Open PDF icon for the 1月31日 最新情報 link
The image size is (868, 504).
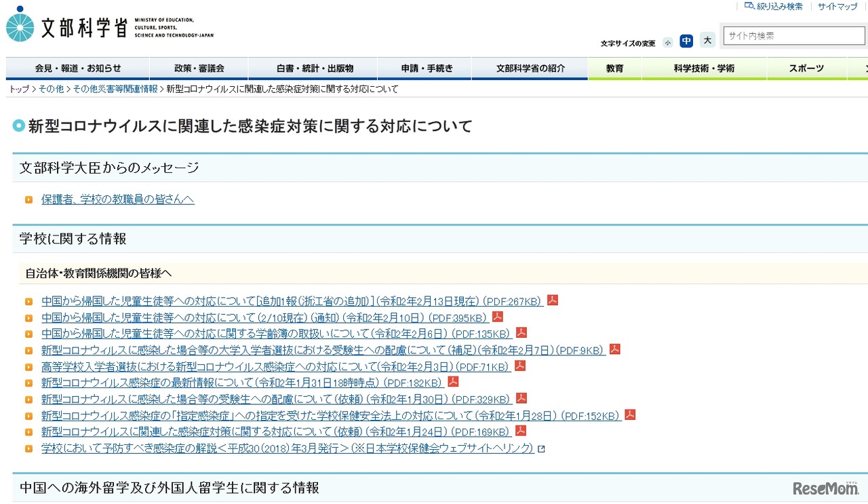[x=452, y=382]
